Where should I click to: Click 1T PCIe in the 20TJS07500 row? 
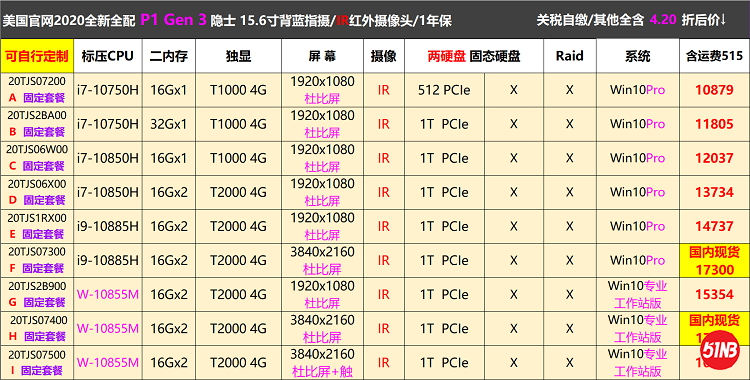[x=444, y=363]
